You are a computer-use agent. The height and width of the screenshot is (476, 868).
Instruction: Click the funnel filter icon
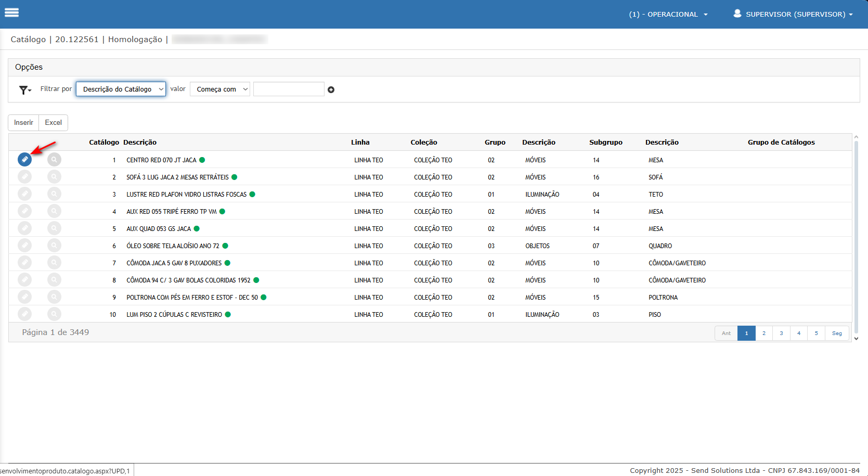(24, 90)
